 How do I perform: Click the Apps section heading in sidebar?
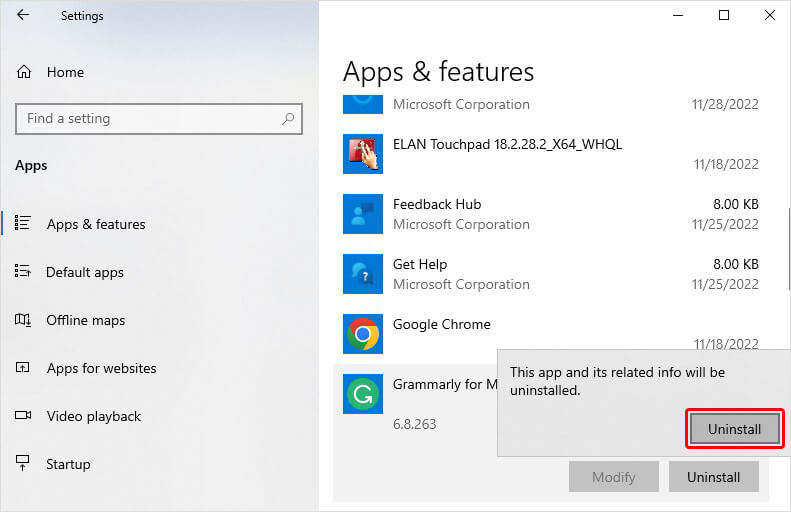click(x=31, y=165)
